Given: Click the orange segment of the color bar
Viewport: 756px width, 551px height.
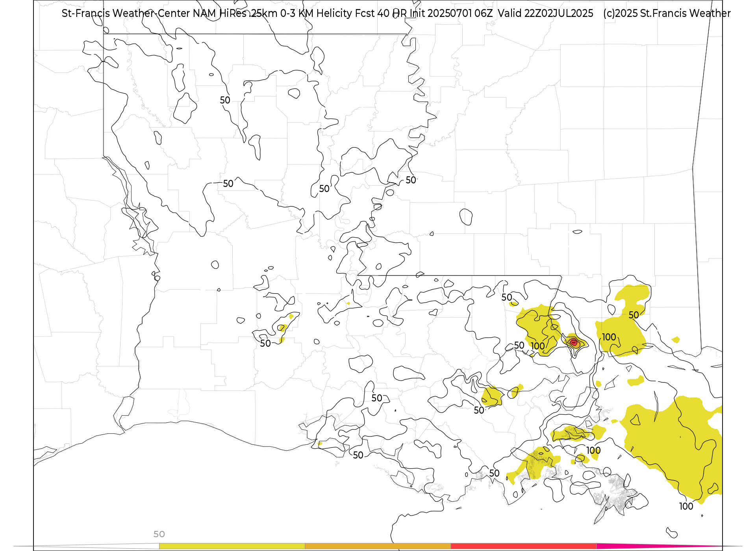Looking at the screenshot, I should [x=378, y=546].
